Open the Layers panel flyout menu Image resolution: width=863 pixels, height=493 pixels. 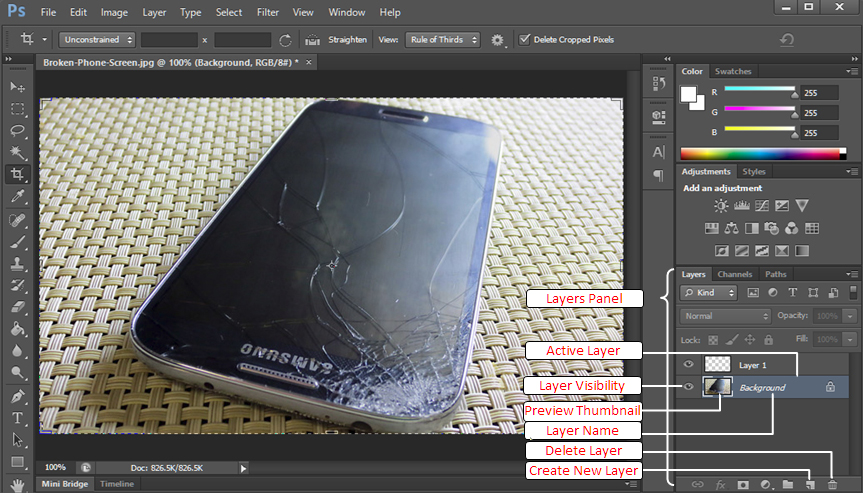(x=852, y=274)
